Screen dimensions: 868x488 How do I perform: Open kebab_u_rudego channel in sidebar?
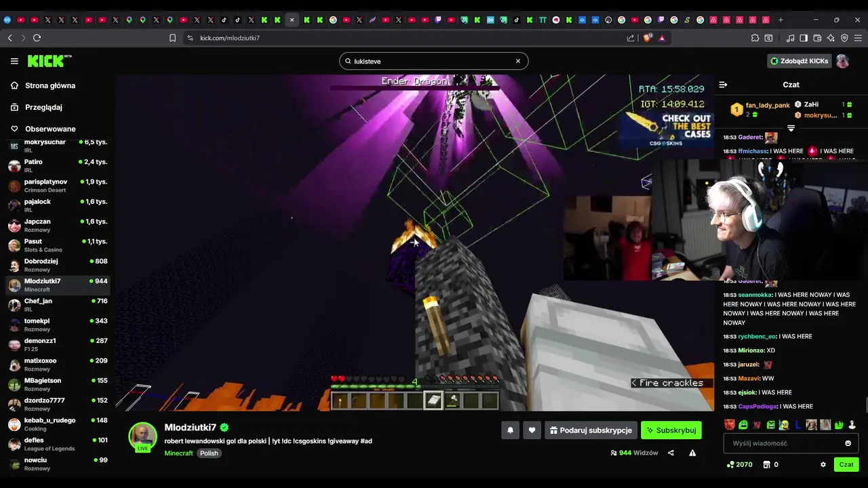[x=58, y=424]
